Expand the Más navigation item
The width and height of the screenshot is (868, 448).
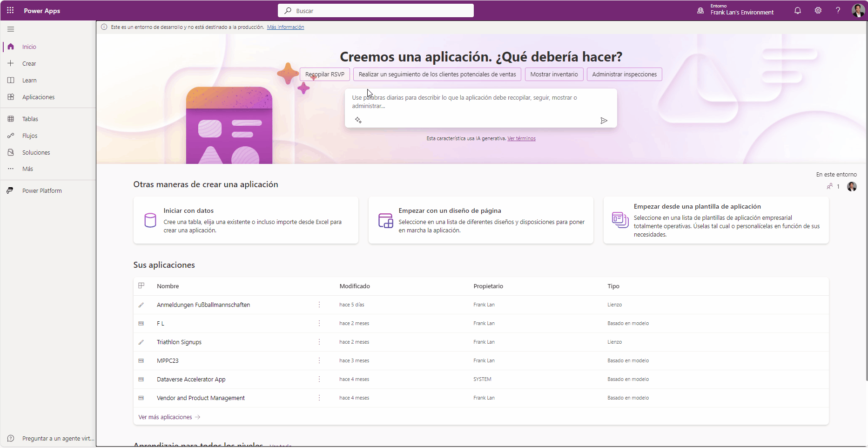[27, 169]
